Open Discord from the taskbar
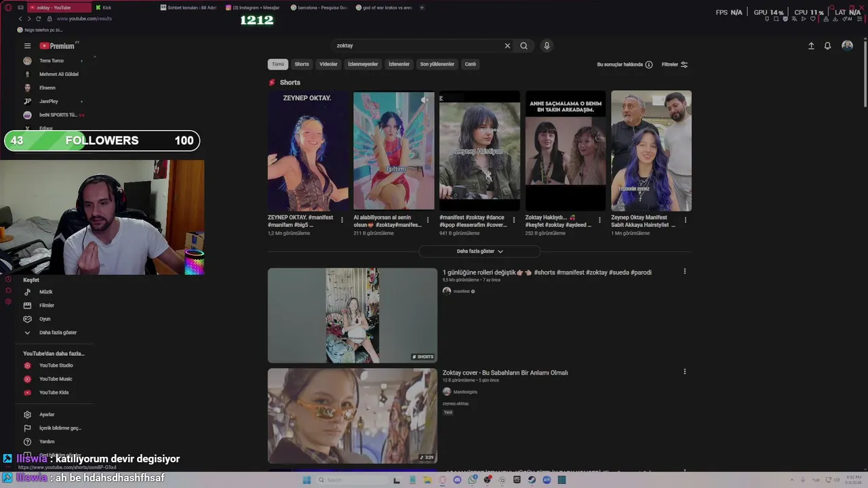This screenshot has width=868, height=488. [457, 480]
